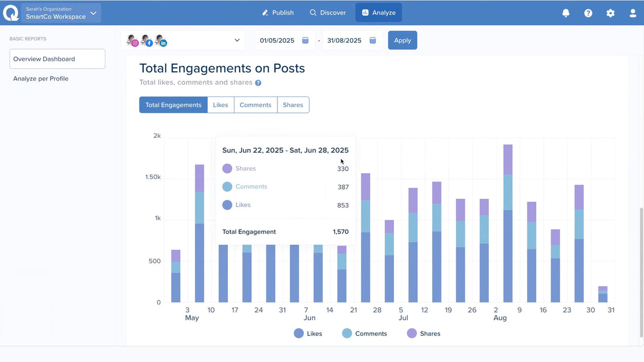Click the Comments color dot in tooltip

pyautogui.click(x=227, y=187)
